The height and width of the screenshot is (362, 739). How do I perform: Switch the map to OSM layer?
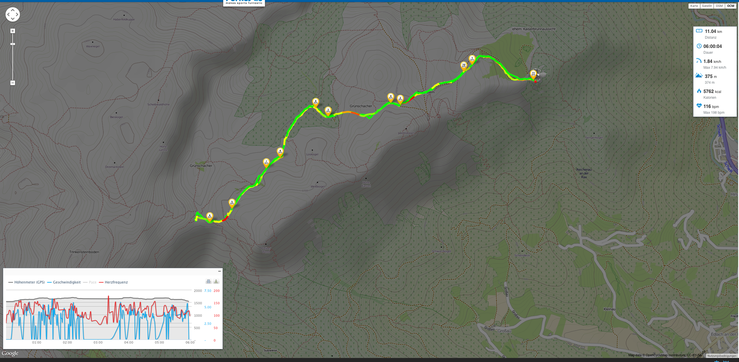719,6
